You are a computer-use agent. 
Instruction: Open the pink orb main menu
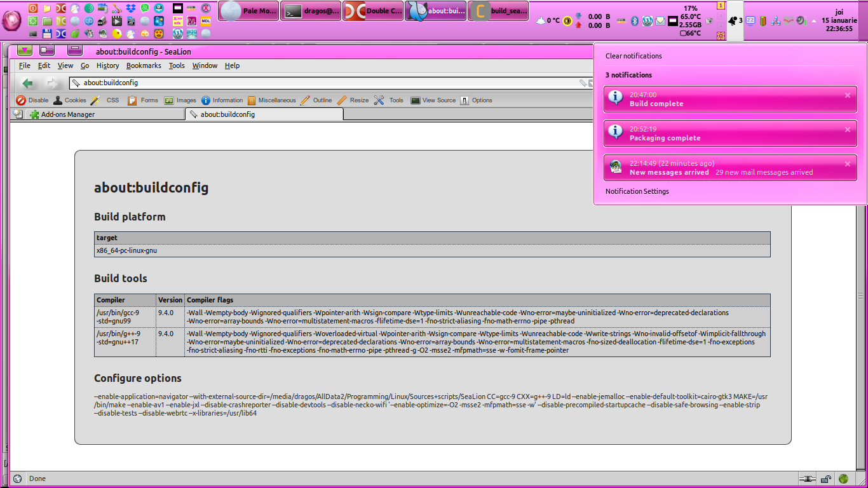(x=11, y=21)
